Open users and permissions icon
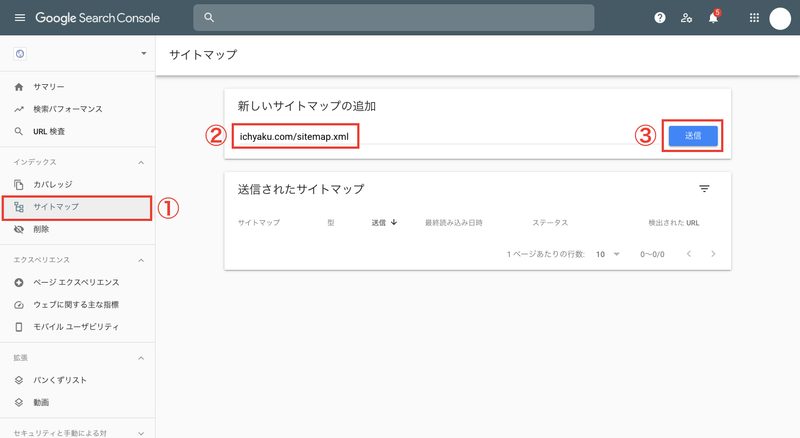This screenshot has height=438, width=800. click(x=686, y=18)
